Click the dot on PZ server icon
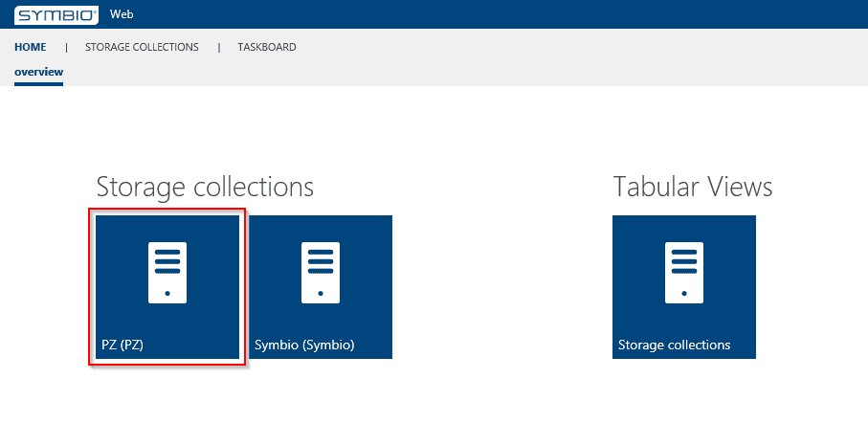Screen dimensions: 868x446 coord(167,294)
